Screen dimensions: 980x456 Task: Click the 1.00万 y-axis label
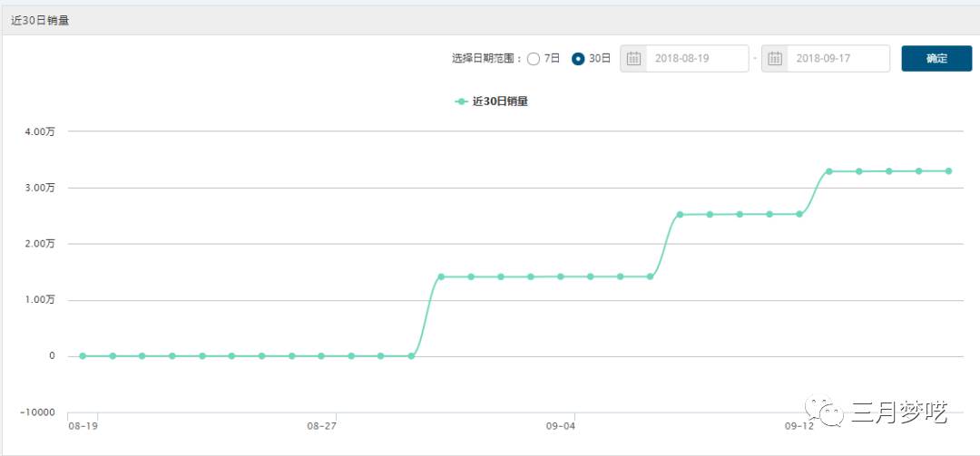coord(42,300)
